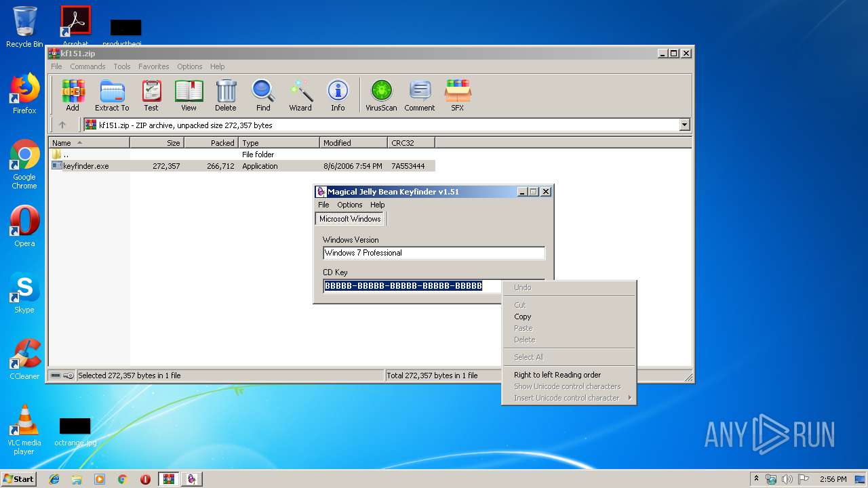Show hidden tray icons arrow
This screenshot has height=488, width=868.
tap(756, 479)
